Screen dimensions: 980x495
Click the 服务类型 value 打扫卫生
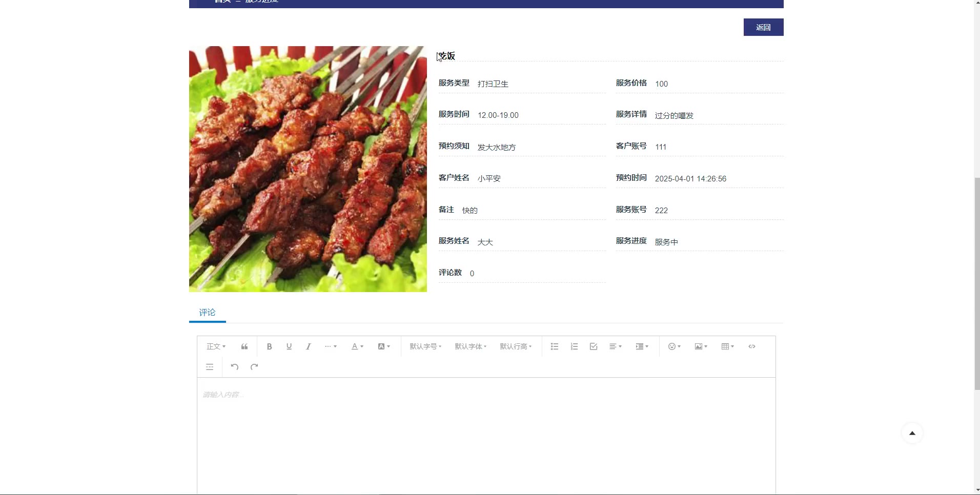(493, 84)
